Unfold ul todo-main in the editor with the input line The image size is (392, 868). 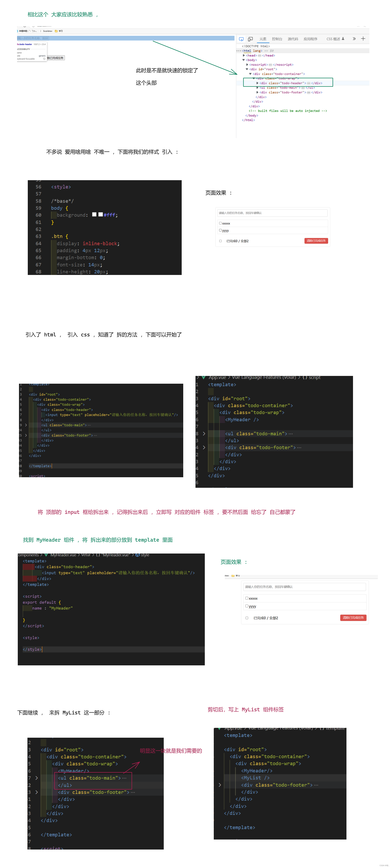coord(26,425)
